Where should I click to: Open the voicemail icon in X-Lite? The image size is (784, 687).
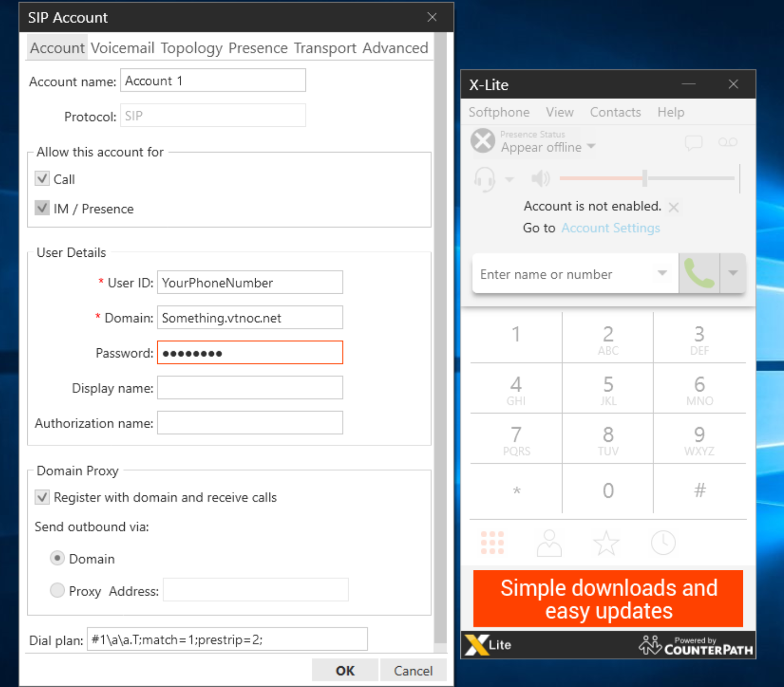pyautogui.click(x=727, y=142)
